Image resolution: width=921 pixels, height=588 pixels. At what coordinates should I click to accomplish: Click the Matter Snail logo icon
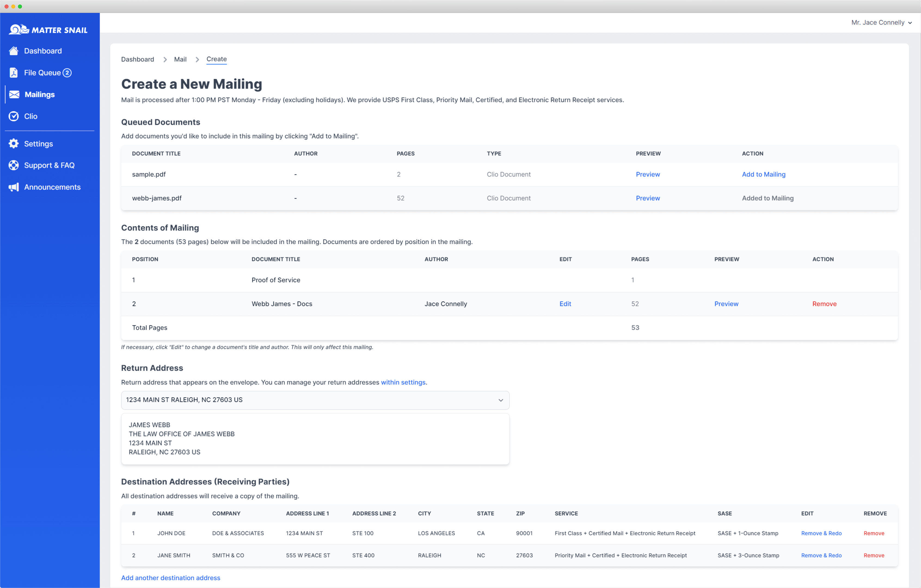point(19,29)
